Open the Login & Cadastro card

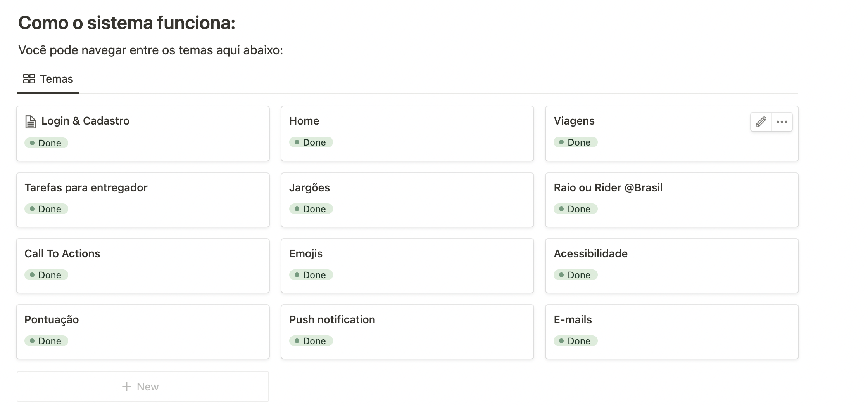tap(85, 121)
